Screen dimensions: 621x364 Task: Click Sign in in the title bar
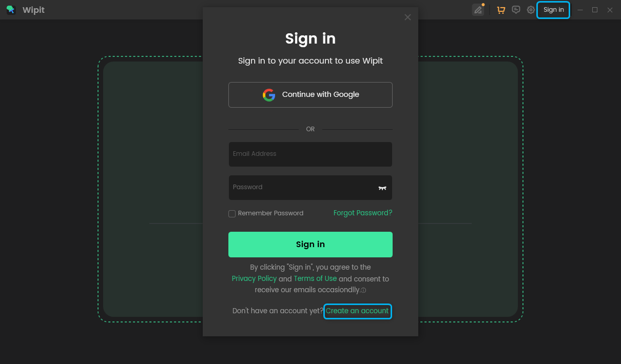pos(553,10)
